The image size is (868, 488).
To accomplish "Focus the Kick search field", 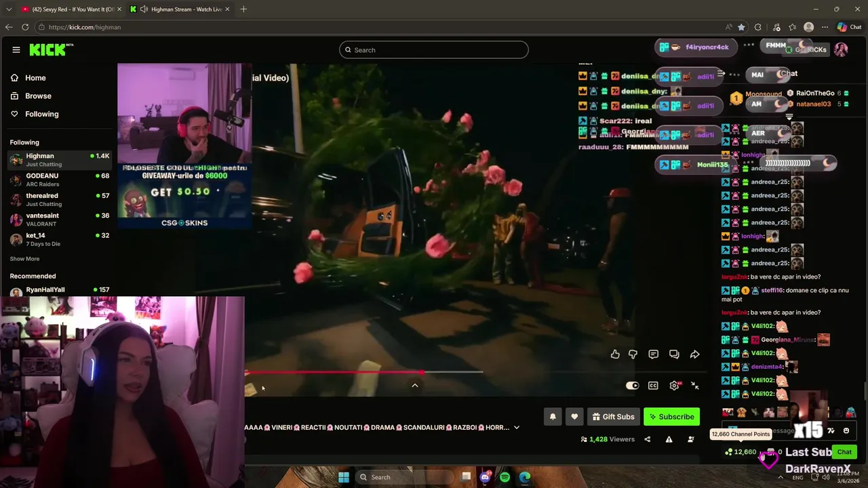I will (x=434, y=49).
